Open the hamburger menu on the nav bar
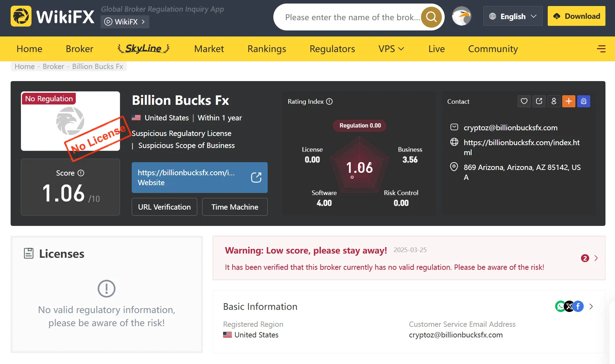This screenshot has width=615, height=364. [601, 49]
